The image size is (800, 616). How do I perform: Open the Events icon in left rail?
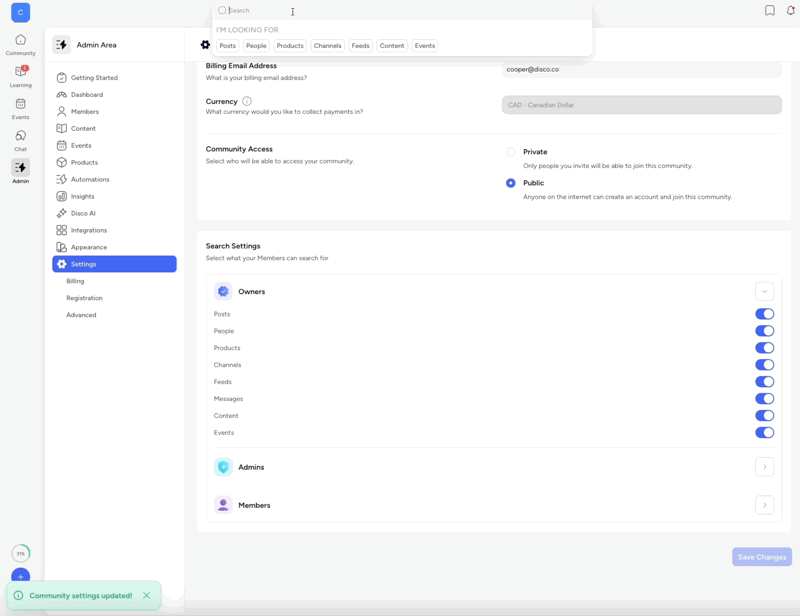[x=20, y=104]
